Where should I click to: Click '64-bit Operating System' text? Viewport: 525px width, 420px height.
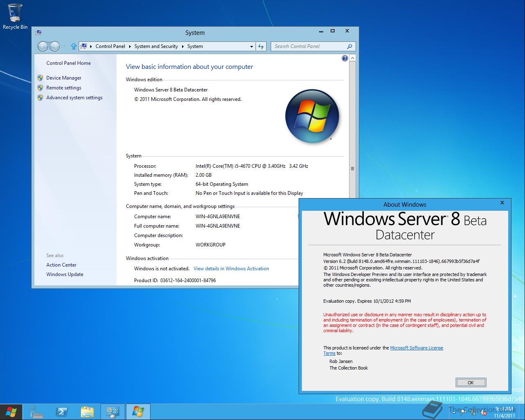(221, 184)
